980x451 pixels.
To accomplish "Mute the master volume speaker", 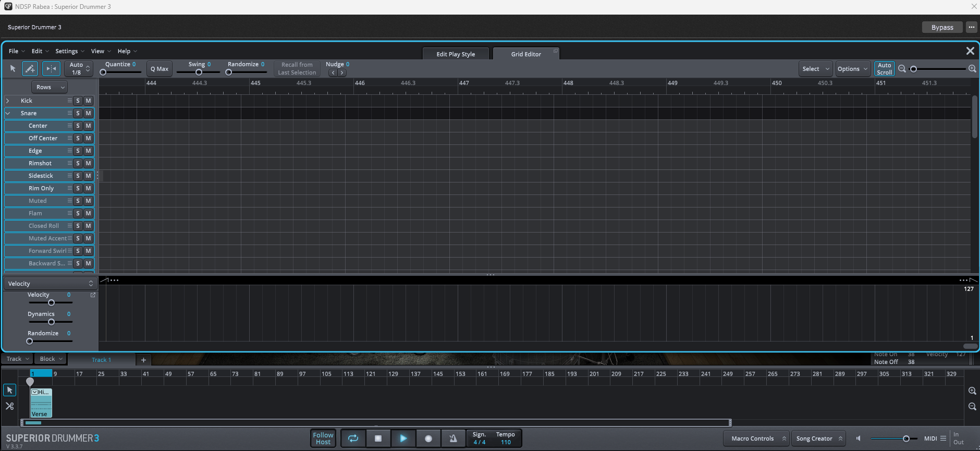I will pos(859,438).
